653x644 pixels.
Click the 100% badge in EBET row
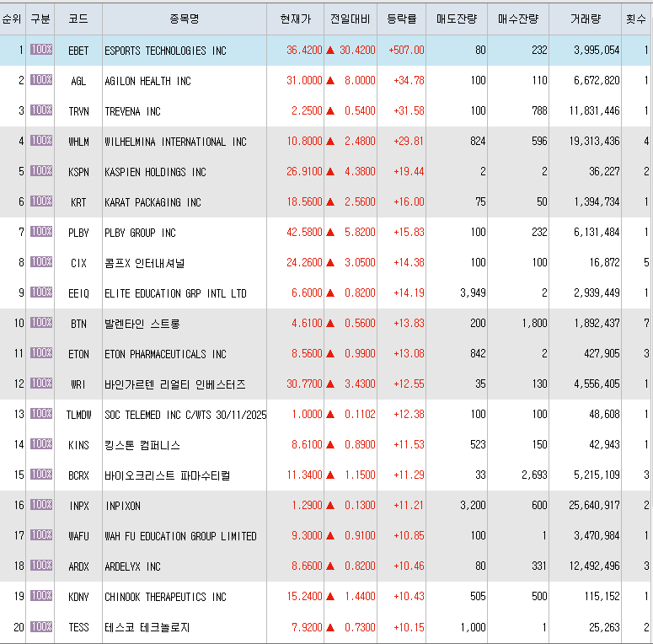point(41,50)
